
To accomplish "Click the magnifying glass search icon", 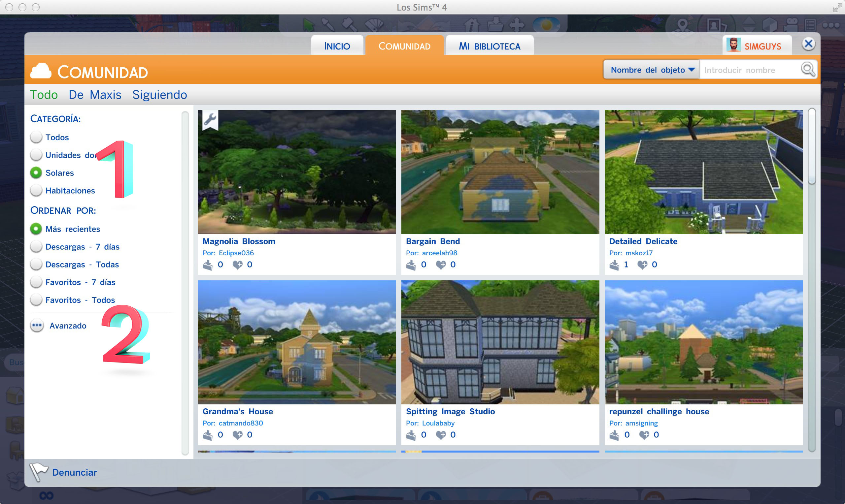I will (x=808, y=70).
